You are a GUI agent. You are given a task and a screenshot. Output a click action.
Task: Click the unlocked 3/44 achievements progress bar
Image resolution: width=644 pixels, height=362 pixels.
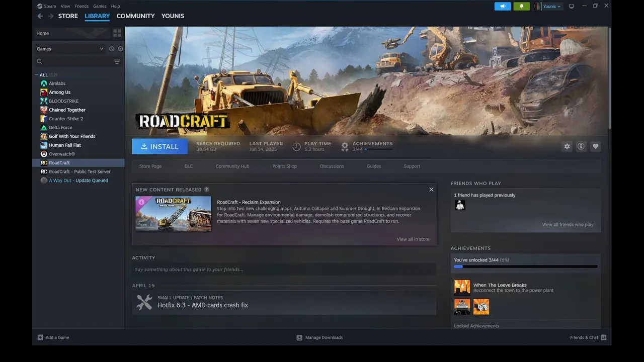point(526,266)
